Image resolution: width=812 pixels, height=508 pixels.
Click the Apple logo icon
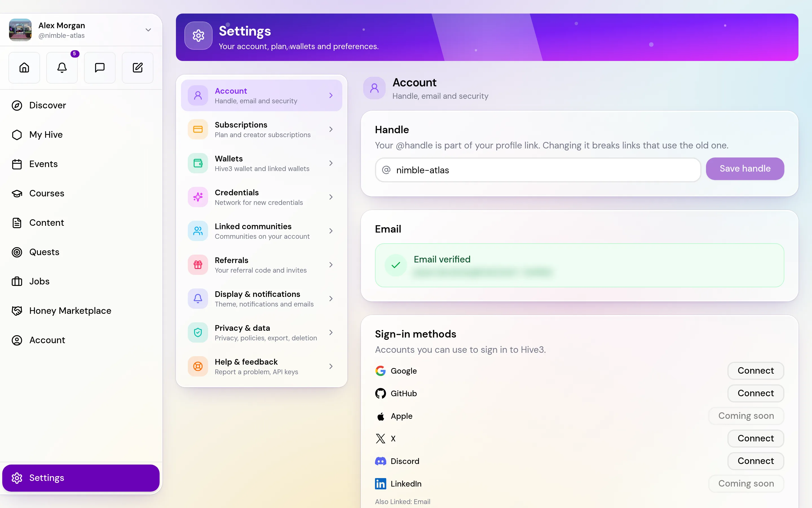click(x=381, y=416)
